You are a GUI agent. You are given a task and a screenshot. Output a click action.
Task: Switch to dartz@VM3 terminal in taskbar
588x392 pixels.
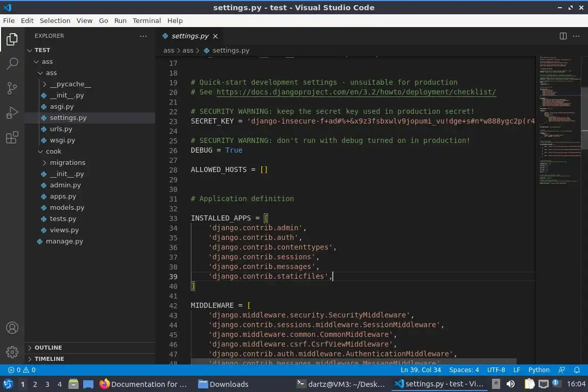(341, 384)
